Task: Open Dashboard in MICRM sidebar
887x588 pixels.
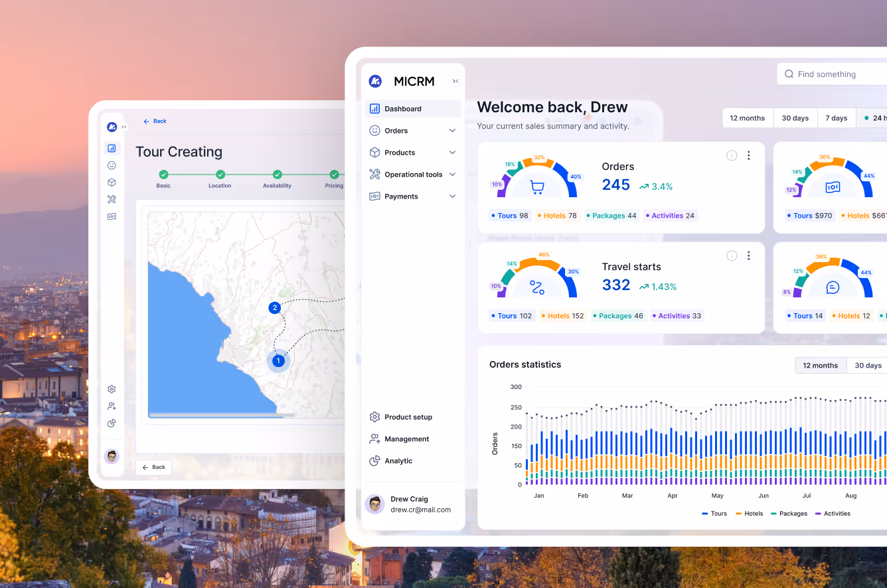Action: 412,109
